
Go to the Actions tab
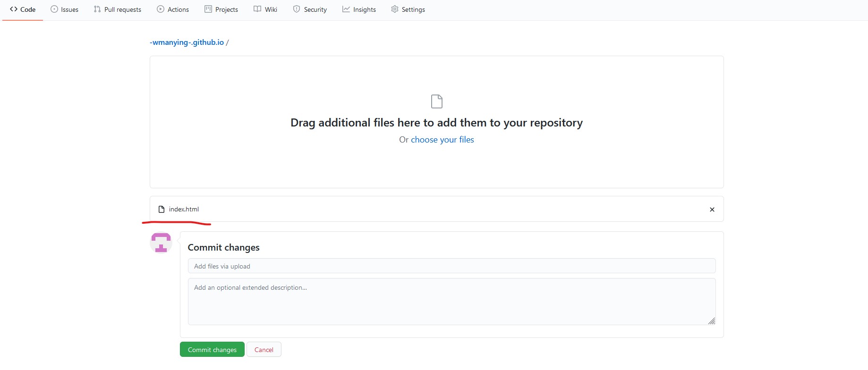point(173,9)
